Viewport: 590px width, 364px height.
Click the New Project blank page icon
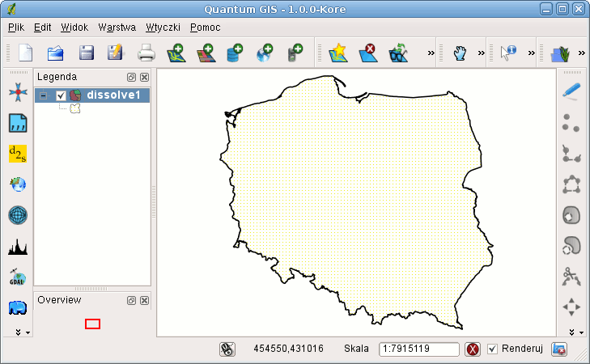point(25,53)
